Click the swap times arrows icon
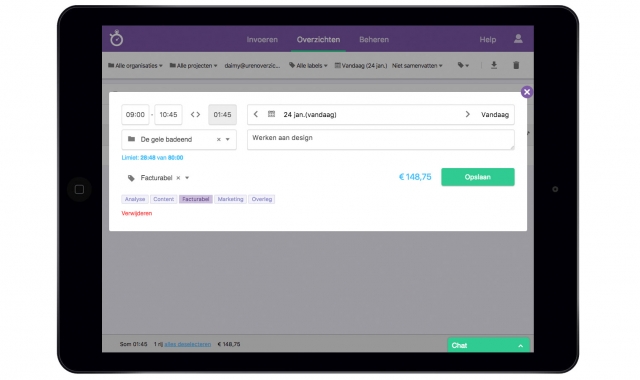The height and width of the screenshot is (380, 640). pyautogui.click(x=196, y=115)
